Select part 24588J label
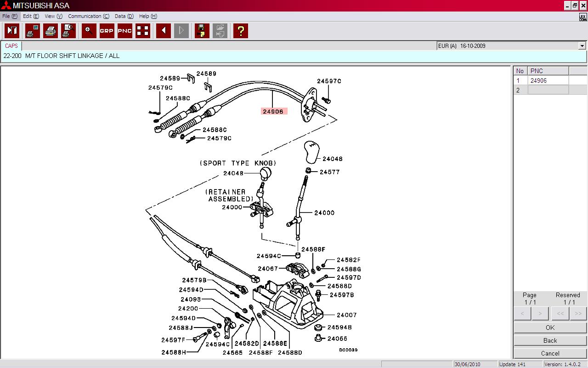This screenshot has height=368, width=588. pyautogui.click(x=181, y=328)
